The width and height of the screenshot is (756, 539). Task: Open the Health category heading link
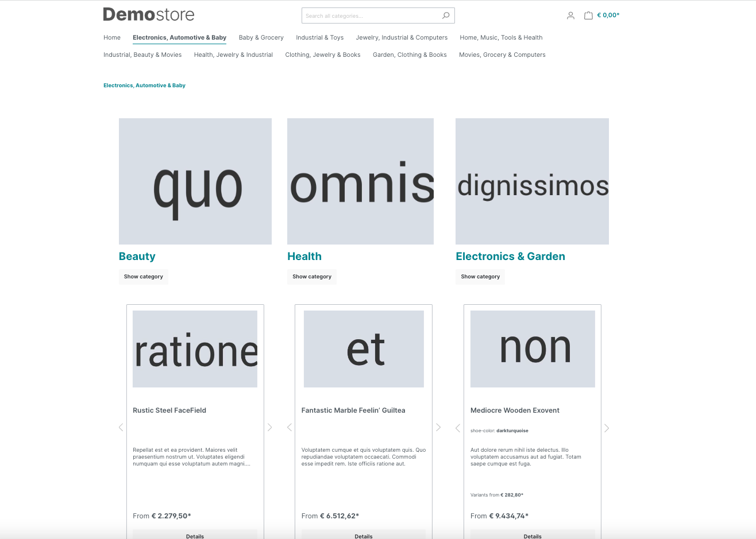click(x=304, y=257)
